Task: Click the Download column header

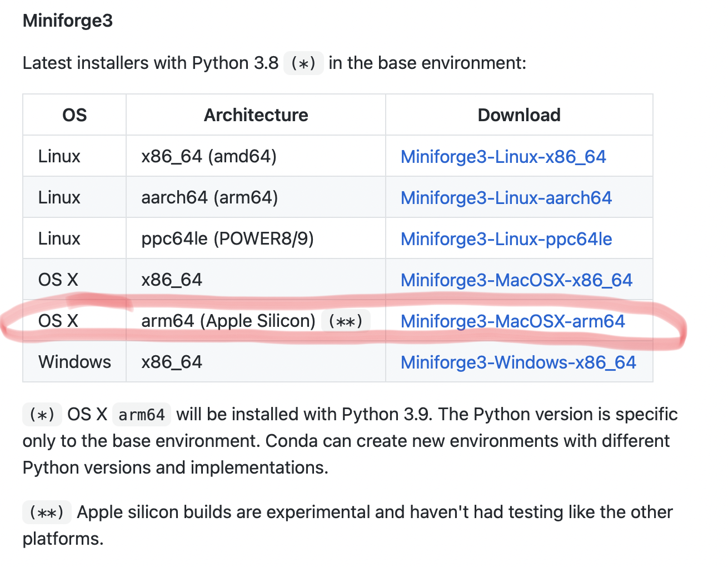Action: (519, 115)
